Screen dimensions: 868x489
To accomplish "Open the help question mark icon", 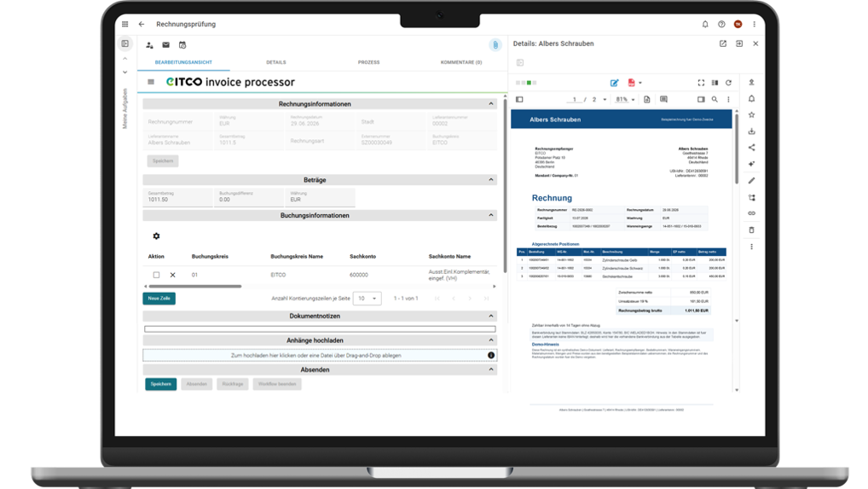I will (x=721, y=25).
